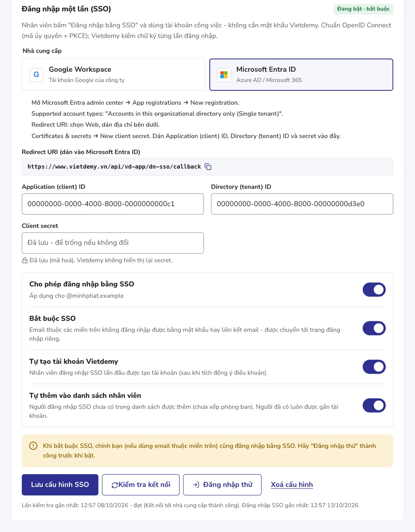Click "Redirect URI: chọn Web" instruction line

[95, 125]
